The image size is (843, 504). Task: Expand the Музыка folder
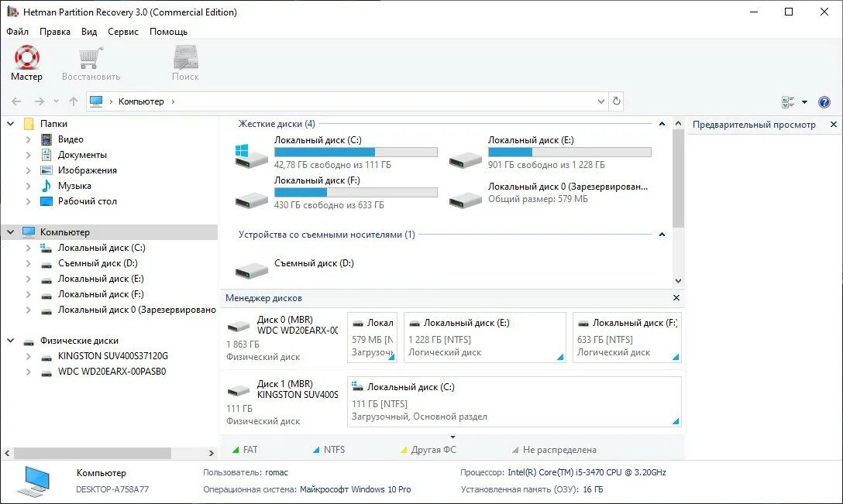point(29,186)
